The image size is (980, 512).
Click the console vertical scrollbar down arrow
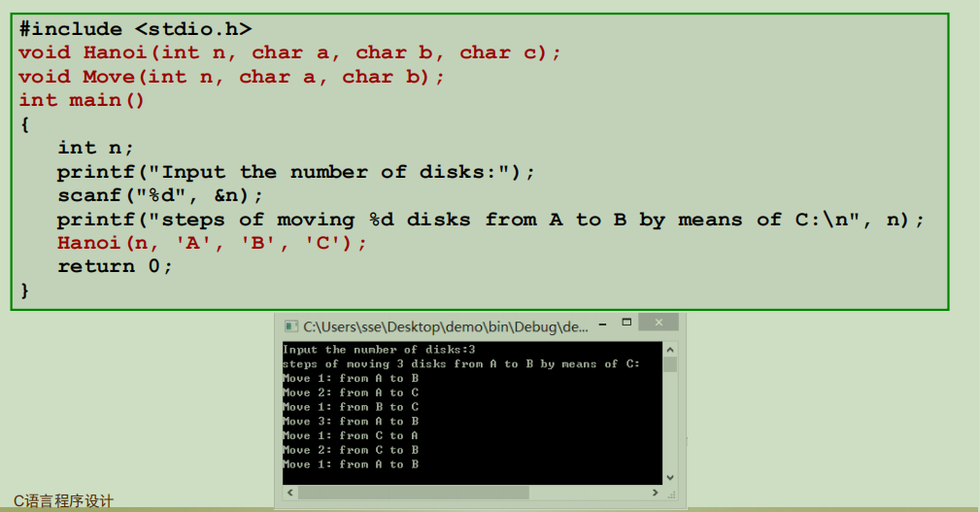pos(670,478)
